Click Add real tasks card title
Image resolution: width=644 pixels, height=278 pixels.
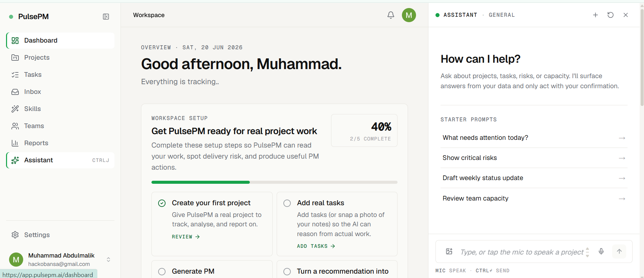tap(320, 203)
